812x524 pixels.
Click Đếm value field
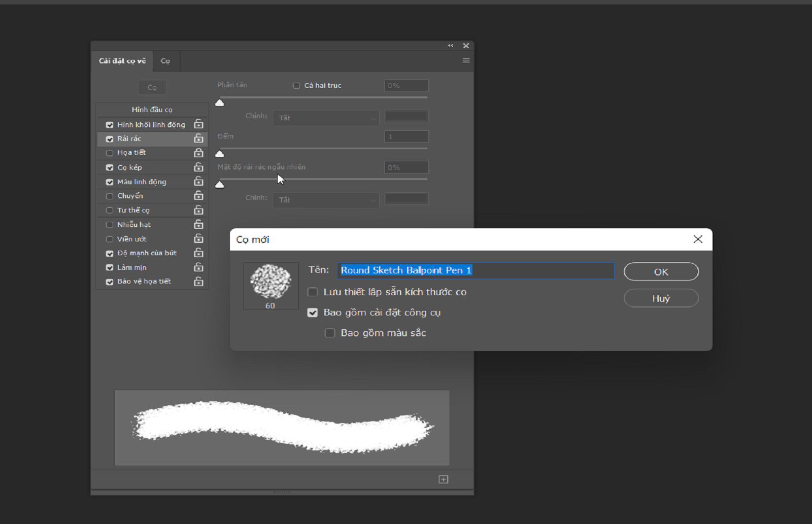407,136
